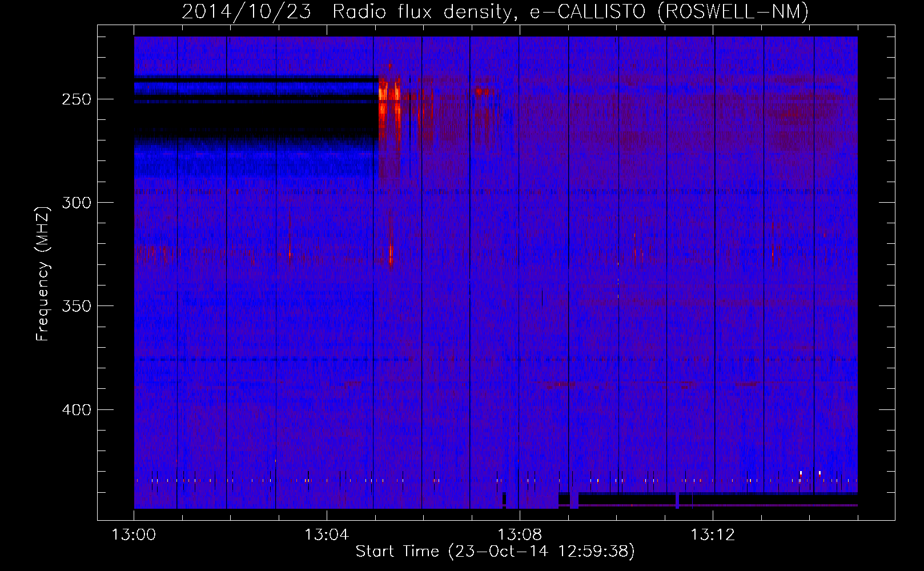
Task: Click the 13:08 time tick label
Action: click(x=520, y=535)
